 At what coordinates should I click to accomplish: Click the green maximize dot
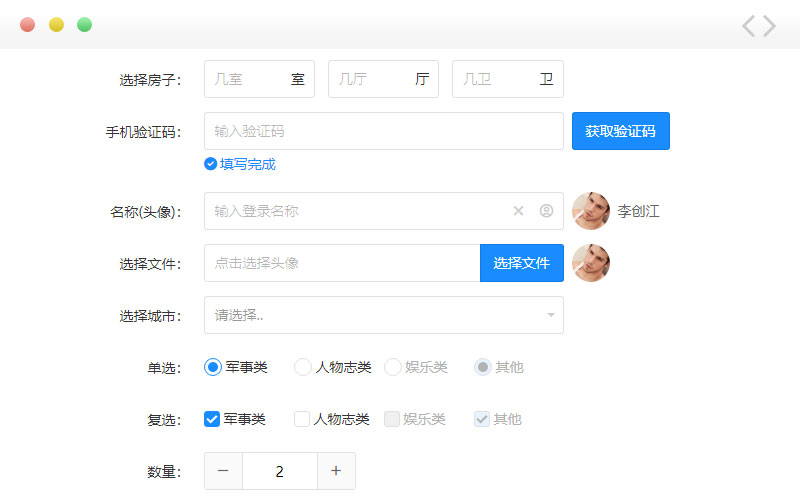click(85, 24)
